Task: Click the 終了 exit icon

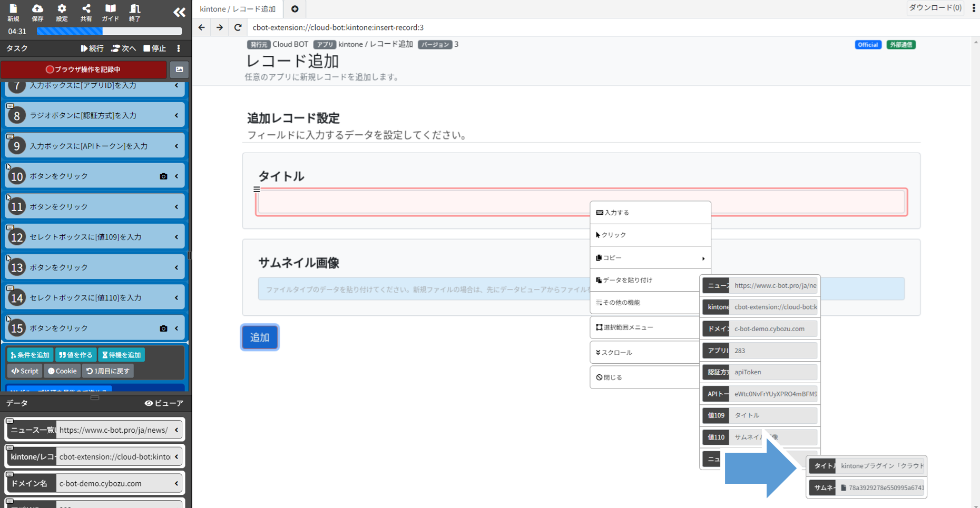Action: (x=135, y=12)
